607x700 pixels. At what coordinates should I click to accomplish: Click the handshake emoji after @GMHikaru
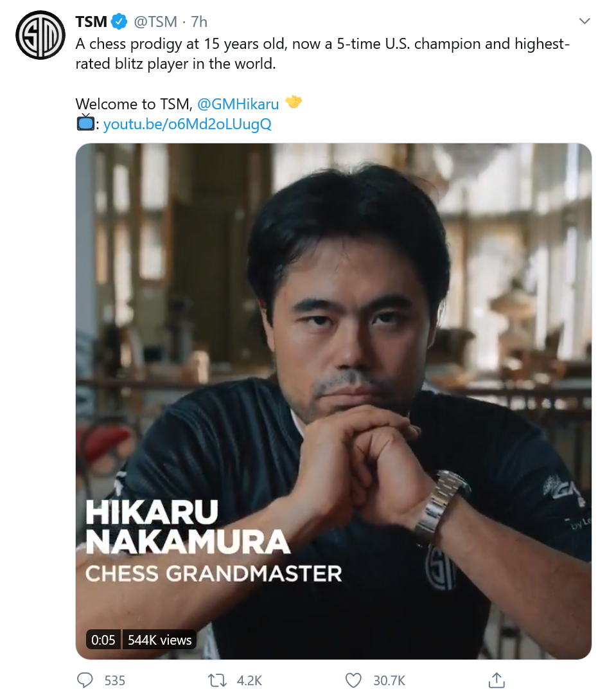pyautogui.click(x=294, y=103)
